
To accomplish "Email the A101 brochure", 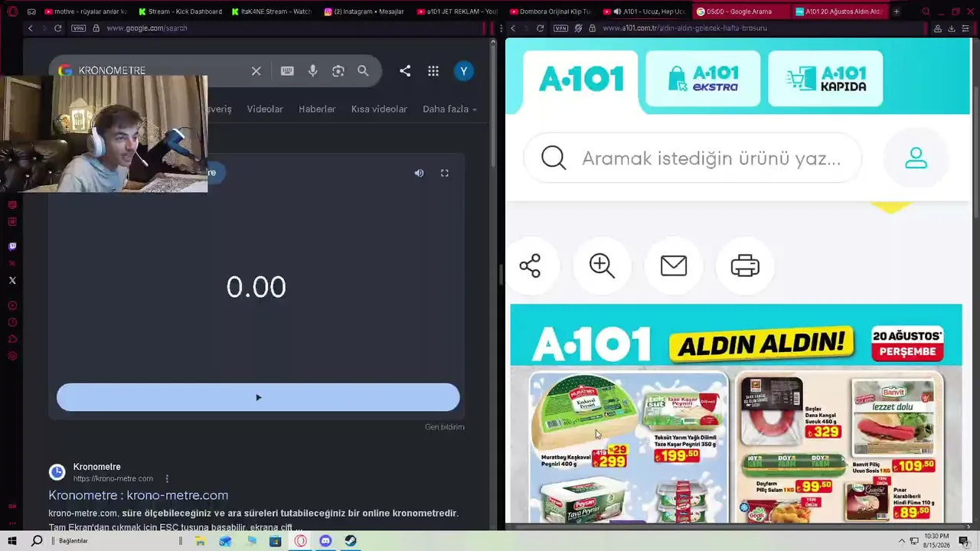I will pos(674,266).
